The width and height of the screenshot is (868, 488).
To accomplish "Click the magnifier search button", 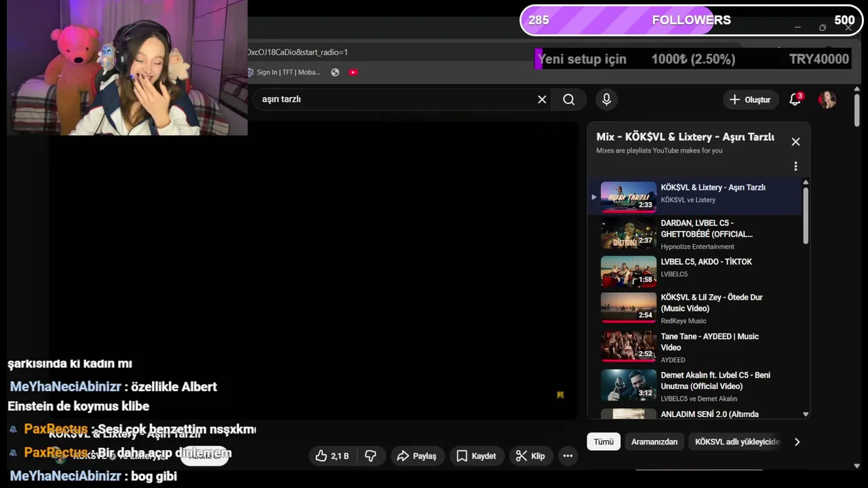I will point(569,100).
